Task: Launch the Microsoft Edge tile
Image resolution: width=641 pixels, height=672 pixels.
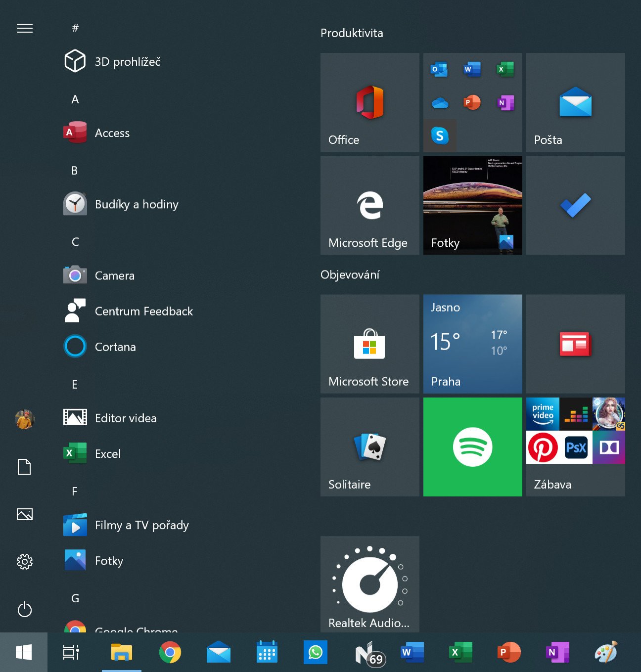Action: (369, 205)
